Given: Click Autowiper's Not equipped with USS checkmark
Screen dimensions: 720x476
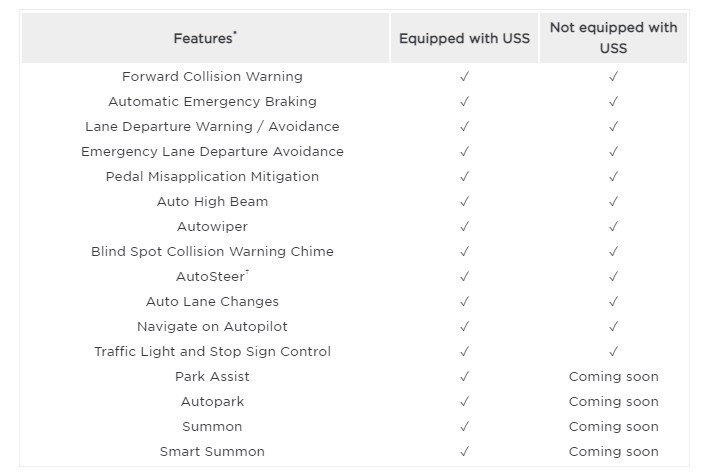Looking at the screenshot, I should (x=613, y=226).
